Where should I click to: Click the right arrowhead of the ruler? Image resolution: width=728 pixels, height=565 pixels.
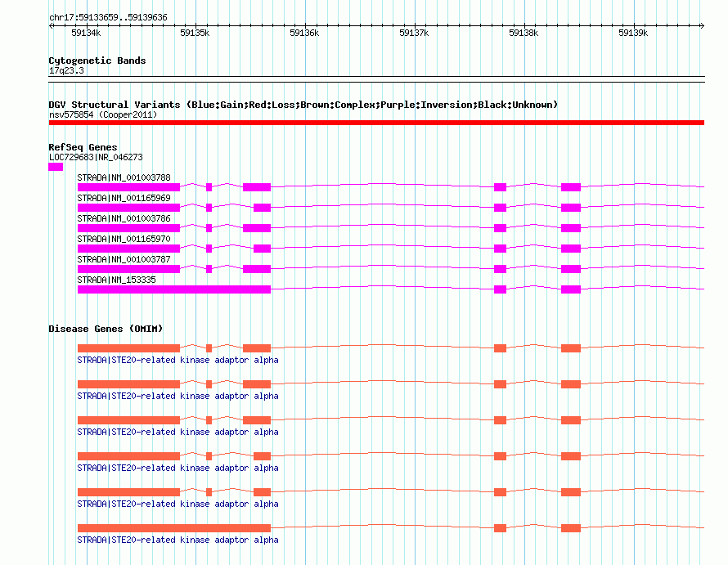click(702, 25)
